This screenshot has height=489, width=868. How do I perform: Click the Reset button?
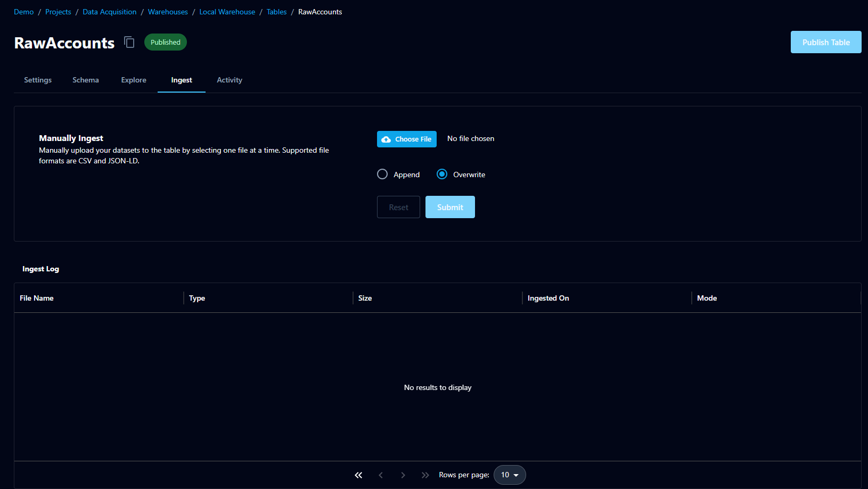tap(398, 207)
